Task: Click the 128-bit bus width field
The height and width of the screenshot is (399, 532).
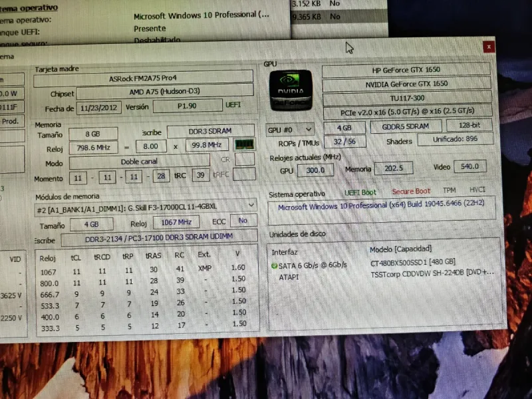Action: point(469,125)
